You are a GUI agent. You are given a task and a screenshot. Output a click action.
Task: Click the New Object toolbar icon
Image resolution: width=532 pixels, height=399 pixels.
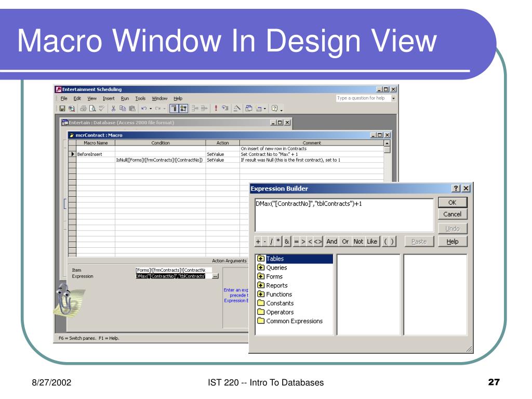click(x=259, y=109)
